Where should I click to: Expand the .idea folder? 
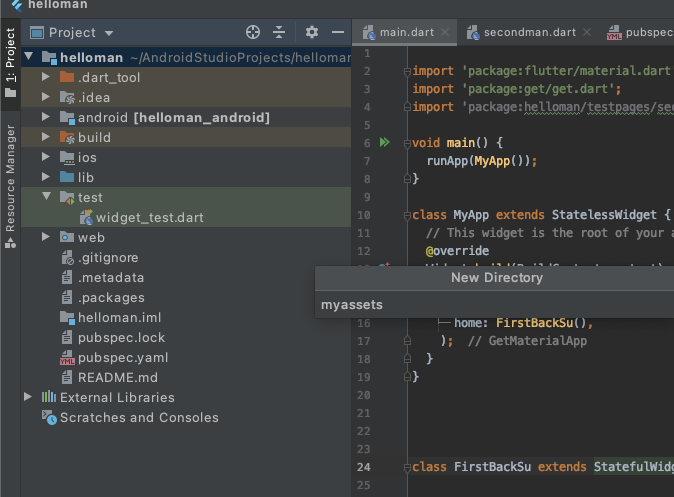point(46,97)
